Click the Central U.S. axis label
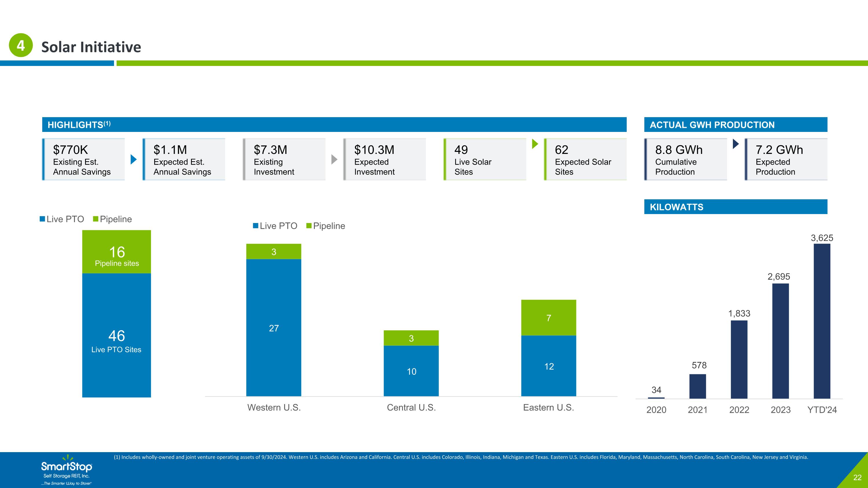Viewport: 868px width, 488px height. pyautogui.click(x=411, y=408)
